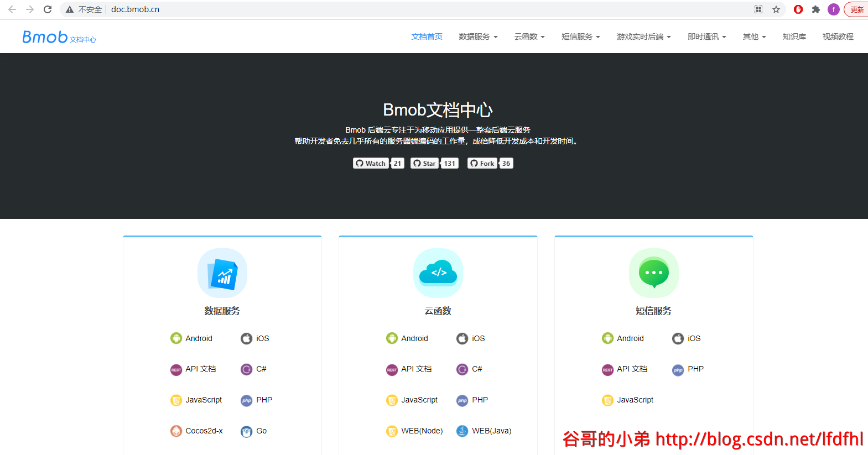This screenshot has width=868, height=455.
Task: Expand the 即时通讯 navigation dropdown
Action: click(x=706, y=36)
